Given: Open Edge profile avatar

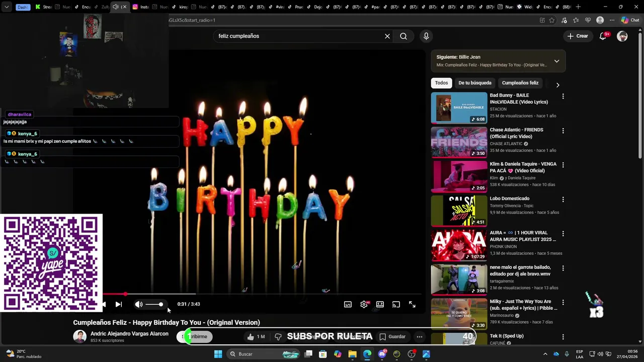Looking at the screenshot, I should [600, 20].
